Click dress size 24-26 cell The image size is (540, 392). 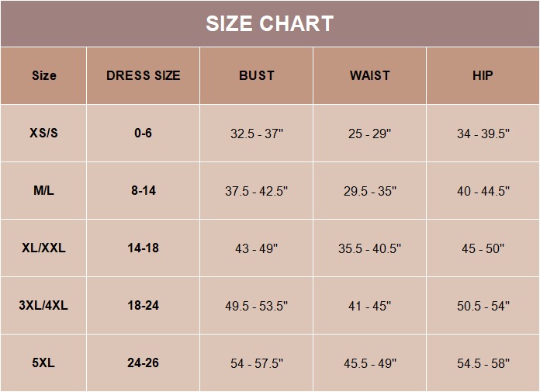point(143,363)
